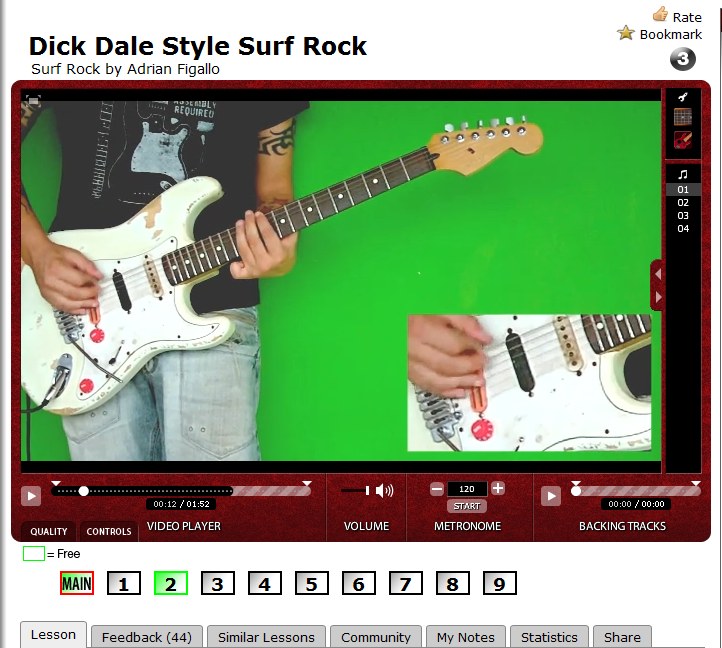Select backing track 02
This screenshot has width=722, height=648.
click(x=683, y=203)
